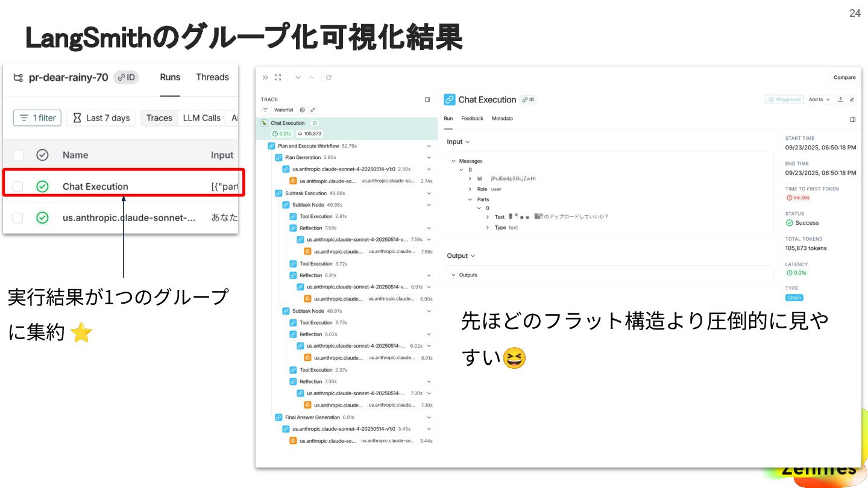
Task: Open the Feedback tab
Action: tap(472, 119)
